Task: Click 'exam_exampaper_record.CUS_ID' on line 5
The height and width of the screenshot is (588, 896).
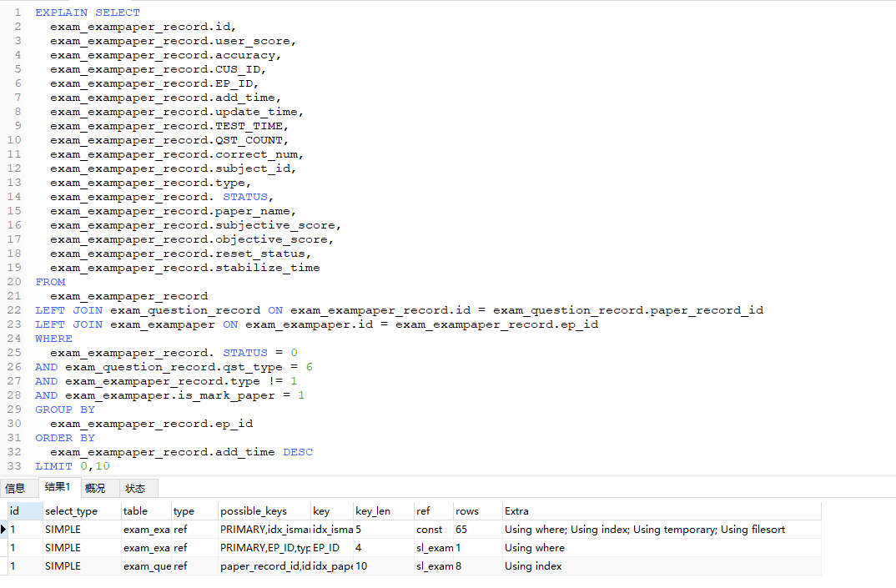Action: click(155, 69)
